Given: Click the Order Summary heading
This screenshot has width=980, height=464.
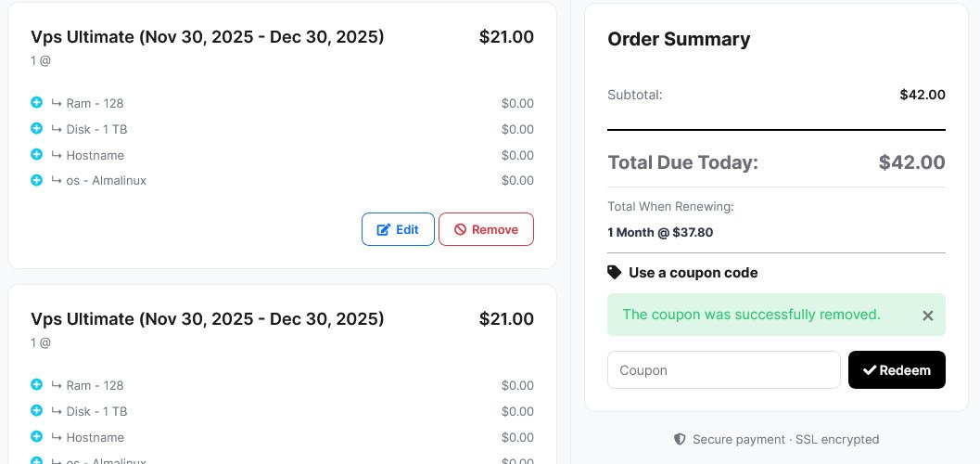Looking at the screenshot, I should pyautogui.click(x=679, y=39).
